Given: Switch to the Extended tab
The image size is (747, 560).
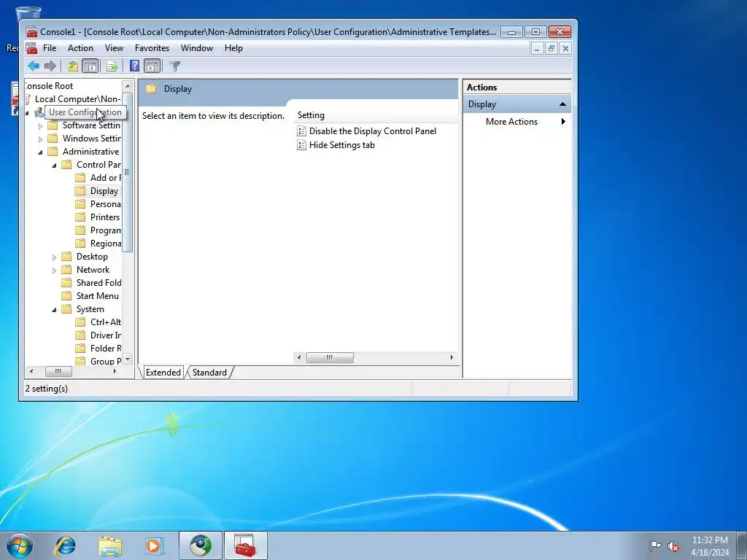Looking at the screenshot, I should click(x=163, y=373).
